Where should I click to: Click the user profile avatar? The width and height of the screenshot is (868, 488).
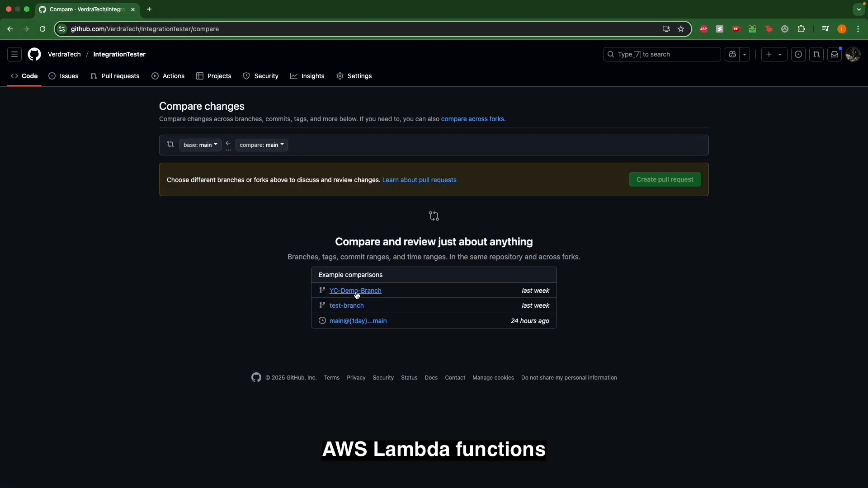tap(853, 54)
